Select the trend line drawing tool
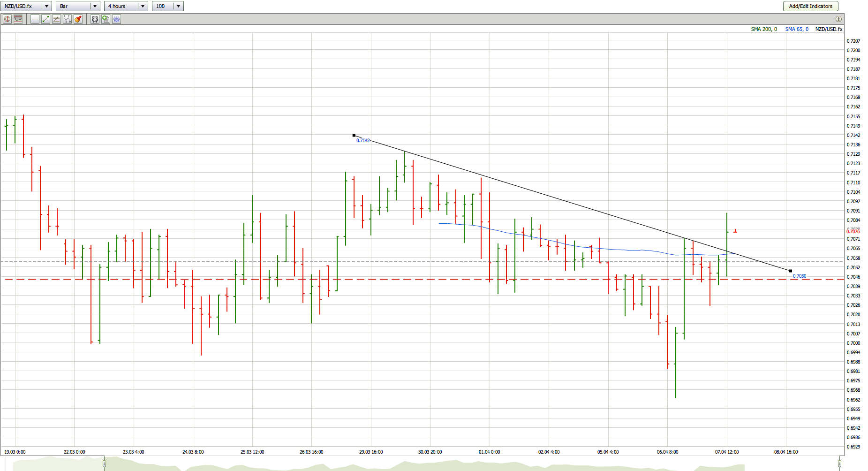Image resolution: width=868 pixels, height=471 pixels. pyautogui.click(x=45, y=19)
